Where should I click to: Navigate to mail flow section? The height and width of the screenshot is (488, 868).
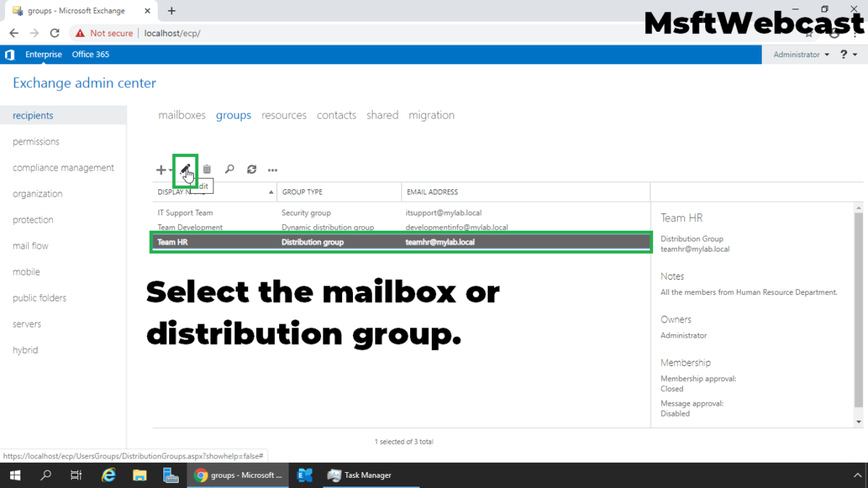tap(30, 245)
